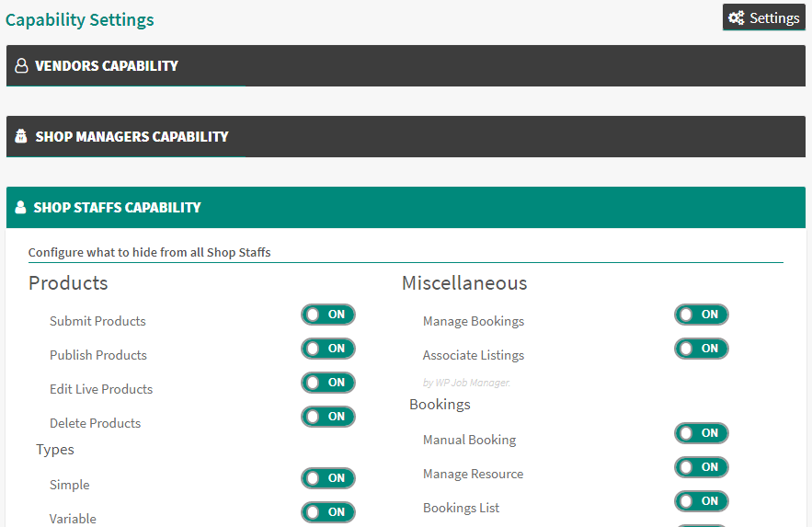Image resolution: width=812 pixels, height=527 pixels.
Task: Click the Publish Products label
Action: tap(98, 355)
